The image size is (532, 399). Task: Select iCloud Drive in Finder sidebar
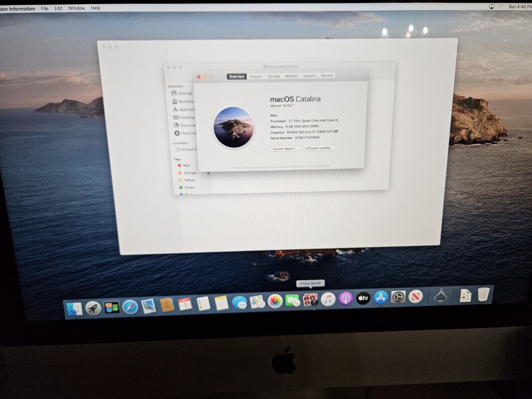coord(187,150)
